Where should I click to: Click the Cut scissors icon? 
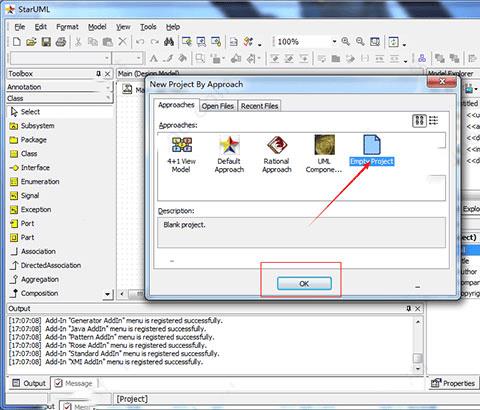(78, 42)
